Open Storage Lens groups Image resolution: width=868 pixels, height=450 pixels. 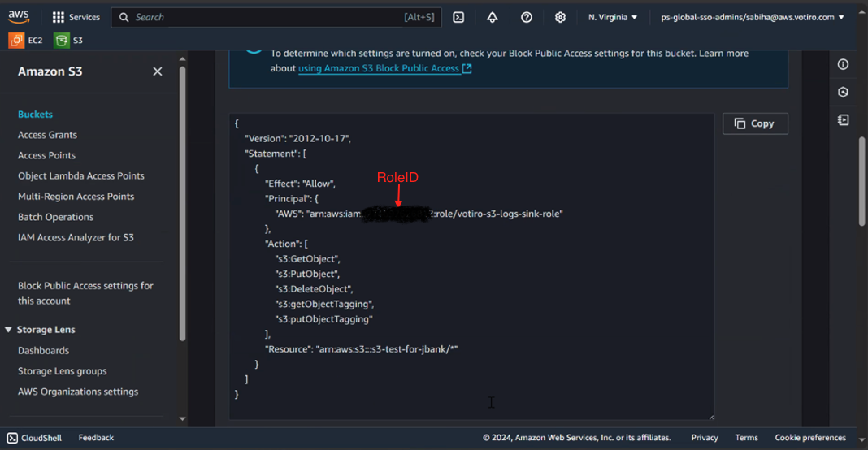pos(62,371)
